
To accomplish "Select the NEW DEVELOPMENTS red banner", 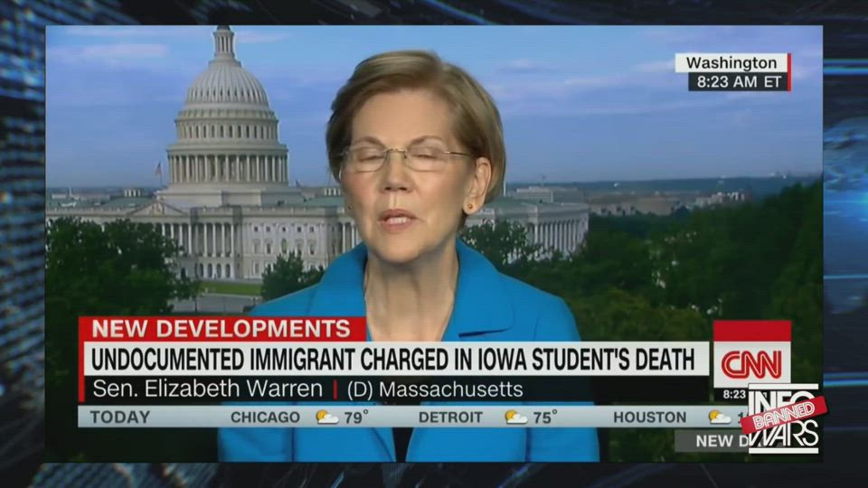I will [222, 329].
